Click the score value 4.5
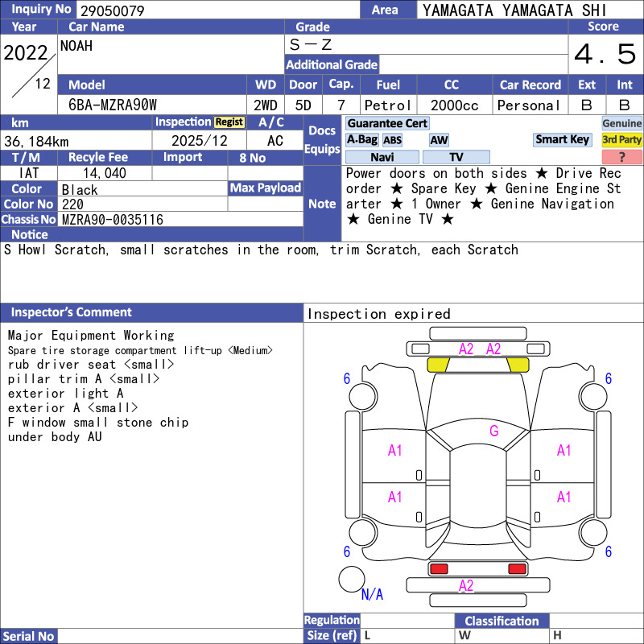The image size is (644, 644). 605,54
